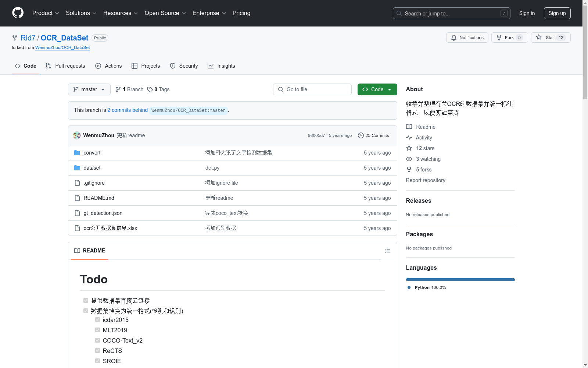Click the watching eye icon
Image resolution: width=588 pixels, height=368 pixels.
[x=409, y=159]
